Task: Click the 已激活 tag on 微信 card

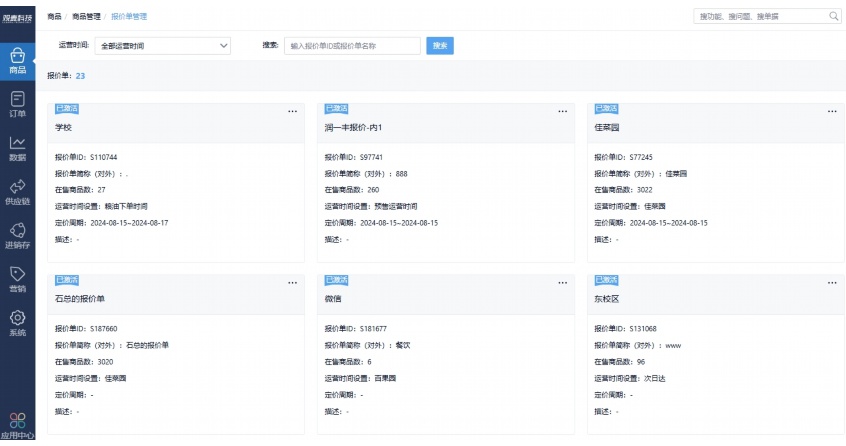Action: pos(336,280)
